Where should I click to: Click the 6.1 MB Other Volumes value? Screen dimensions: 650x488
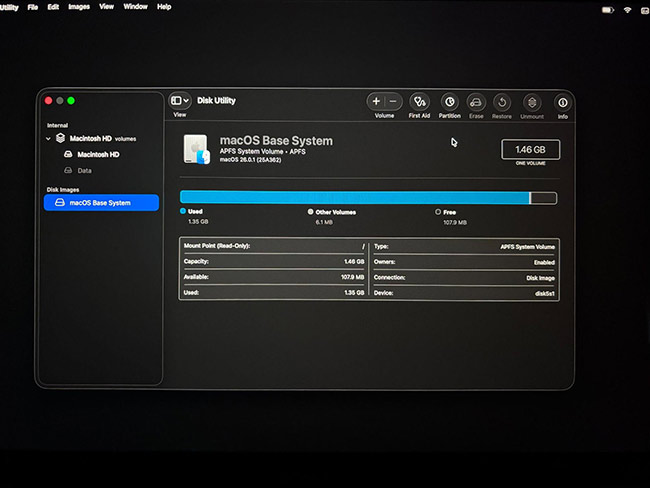(x=324, y=223)
